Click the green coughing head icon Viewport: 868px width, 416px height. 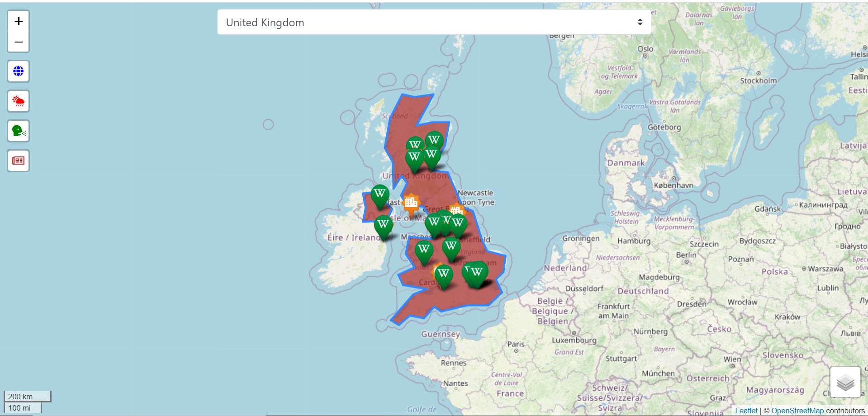(19, 131)
